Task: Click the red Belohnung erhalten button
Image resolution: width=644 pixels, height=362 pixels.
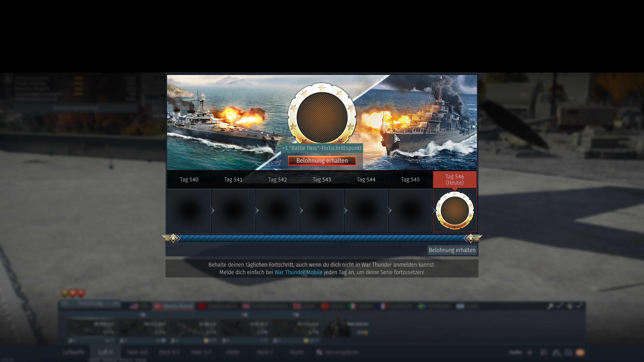Action: click(x=322, y=161)
